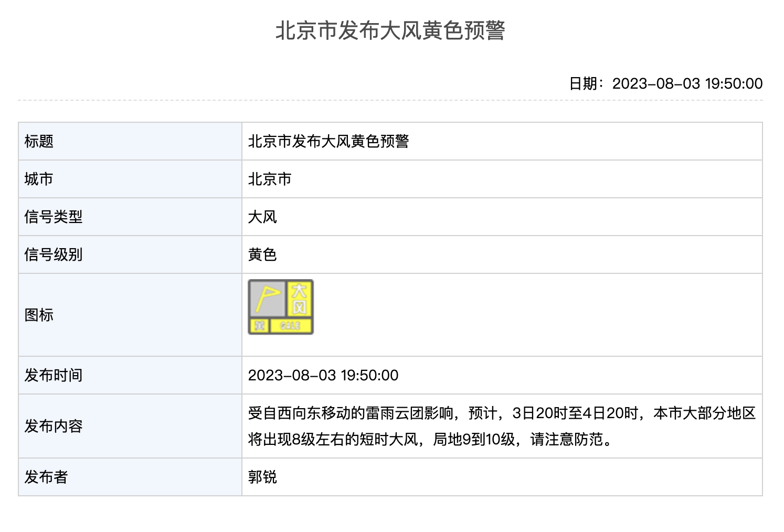Select the 信号级别 row label
The image size is (784, 532).
click(54, 254)
